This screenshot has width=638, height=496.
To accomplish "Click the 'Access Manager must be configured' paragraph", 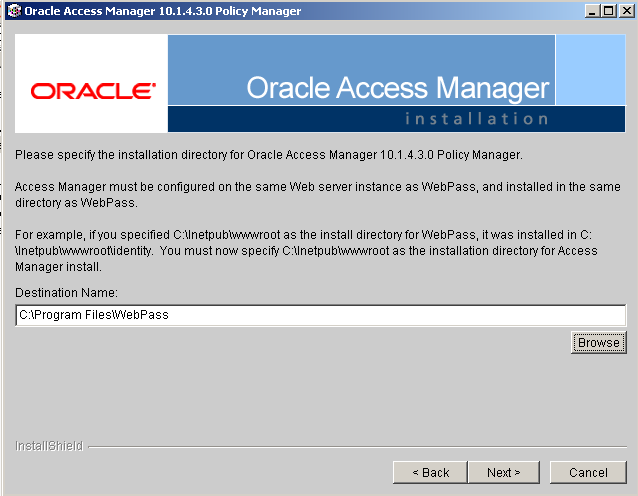I will (318, 194).
